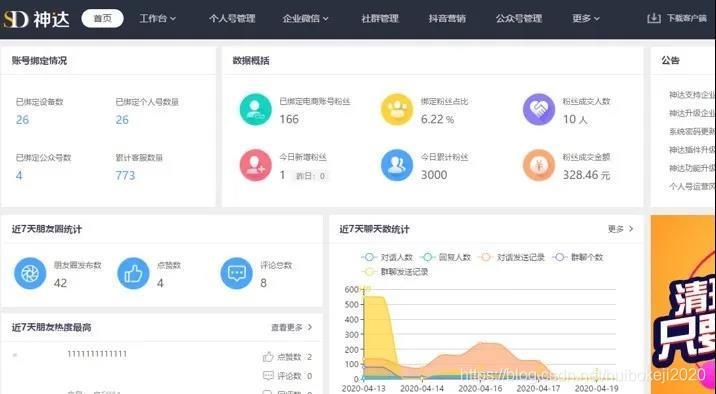Click 已绑定公众号数 value 4

[x=19, y=175]
